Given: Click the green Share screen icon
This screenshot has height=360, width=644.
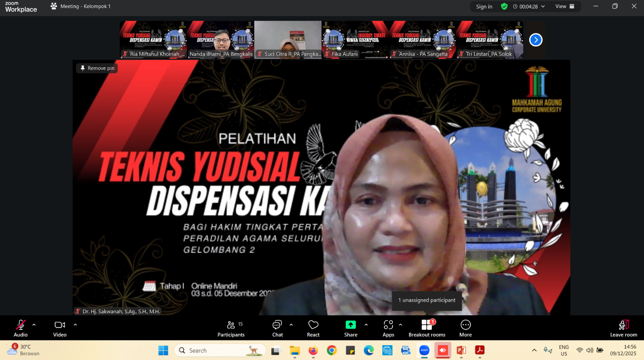Looking at the screenshot, I should pyautogui.click(x=351, y=325).
